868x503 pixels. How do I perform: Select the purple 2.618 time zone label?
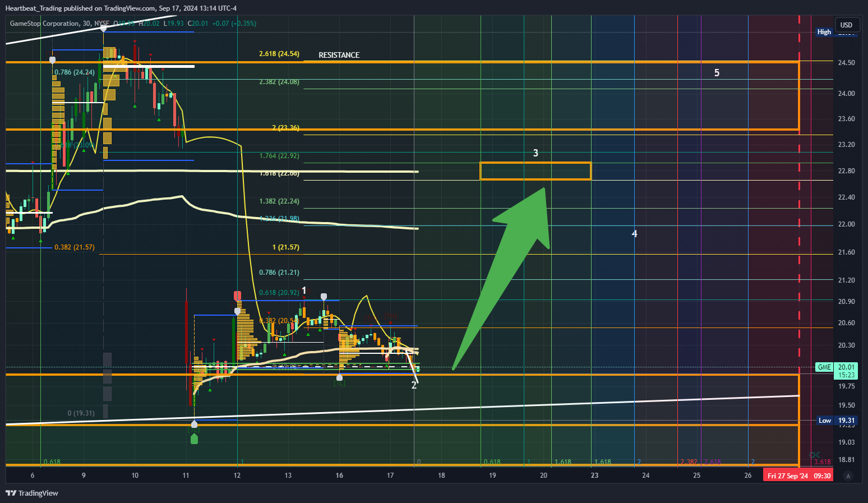click(x=713, y=462)
